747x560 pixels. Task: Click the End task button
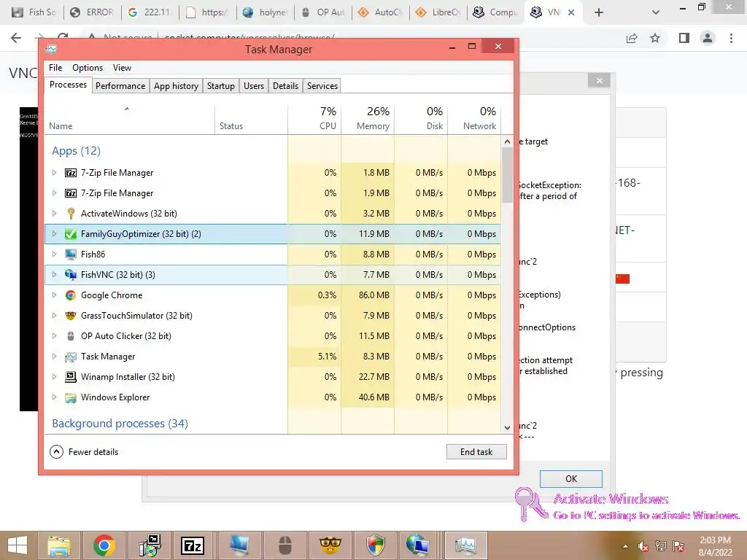click(476, 452)
